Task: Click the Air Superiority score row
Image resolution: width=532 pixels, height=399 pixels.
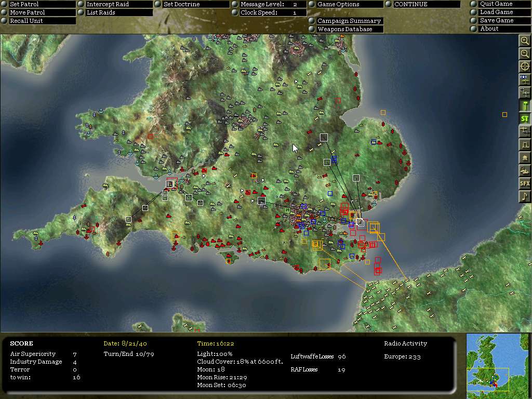Action: pyautogui.click(x=44, y=354)
